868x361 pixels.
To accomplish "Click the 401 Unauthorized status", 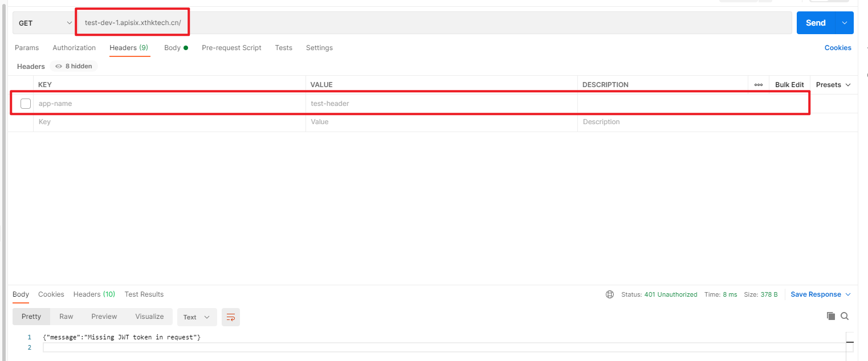I will [671, 294].
